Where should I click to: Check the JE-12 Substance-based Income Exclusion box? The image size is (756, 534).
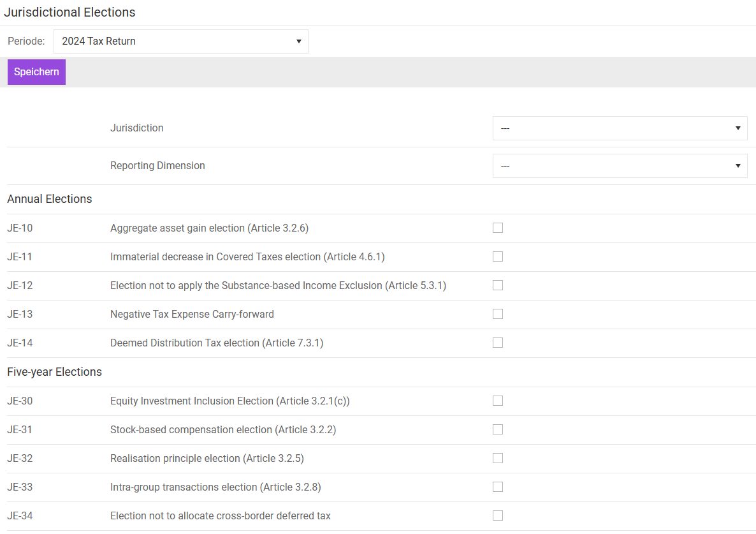pyautogui.click(x=498, y=286)
